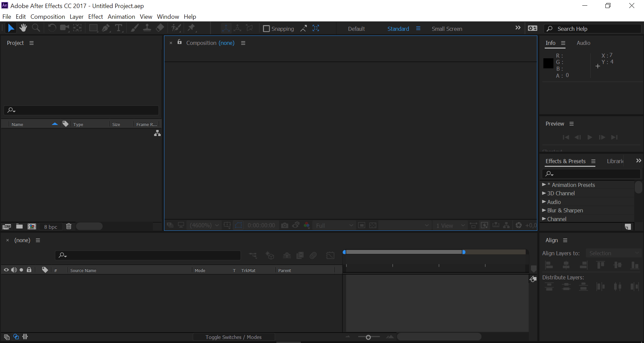Create a new composition from Project panel
The image size is (644, 343).
click(32, 226)
